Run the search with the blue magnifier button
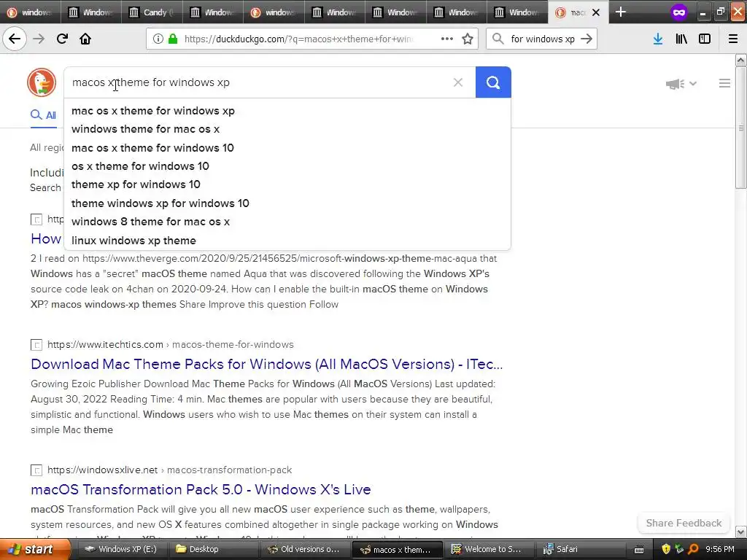Screen dimensions: 747x560 coord(493,82)
